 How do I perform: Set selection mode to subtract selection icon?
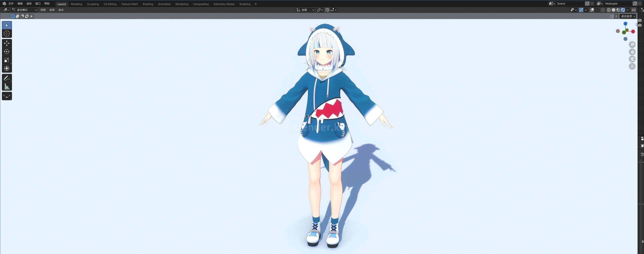pyautogui.click(x=22, y=16)
